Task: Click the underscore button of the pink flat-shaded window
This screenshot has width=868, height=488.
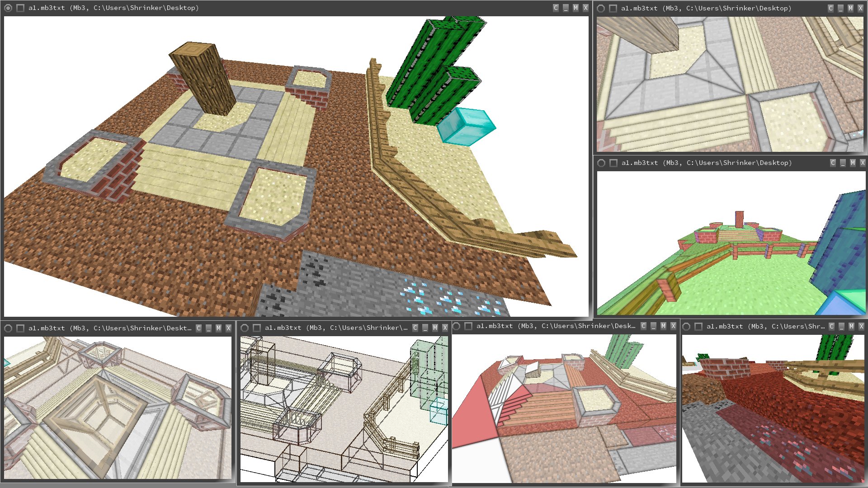Action: click(653, 326)
